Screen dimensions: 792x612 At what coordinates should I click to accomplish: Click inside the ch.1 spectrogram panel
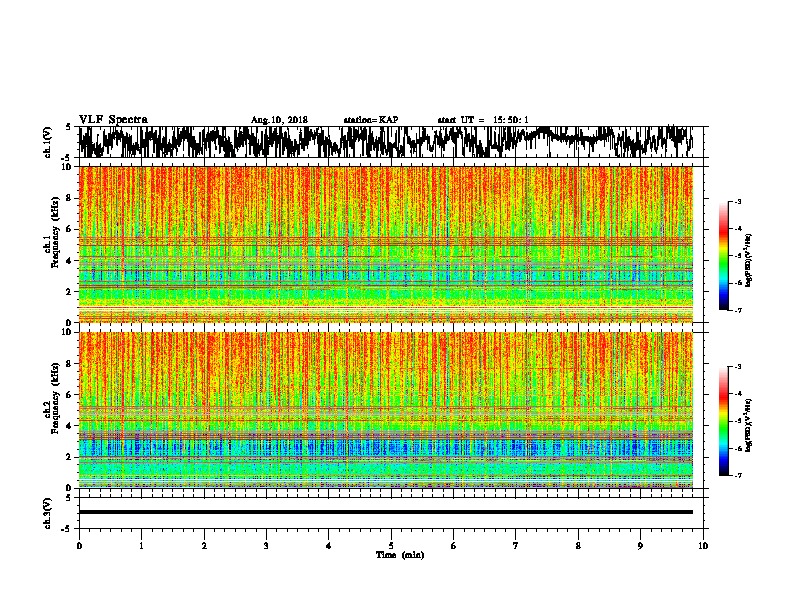pyautogui.click(x=386, y=244)
